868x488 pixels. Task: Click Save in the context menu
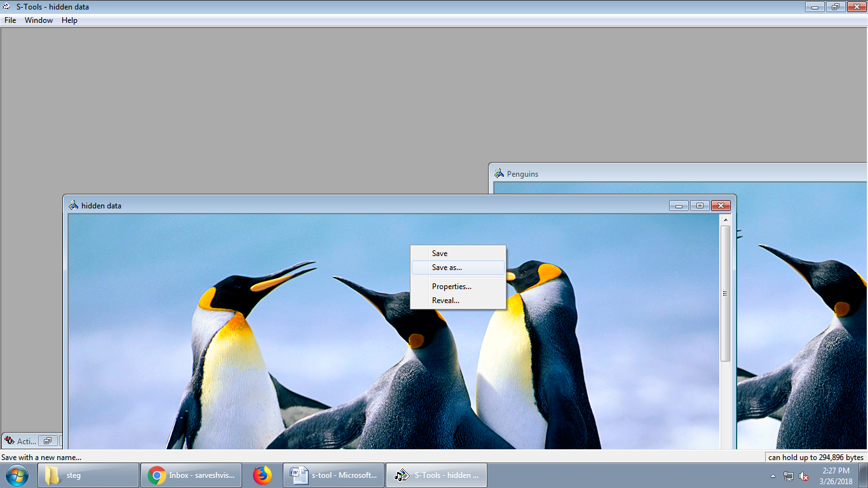pos(440,254)
